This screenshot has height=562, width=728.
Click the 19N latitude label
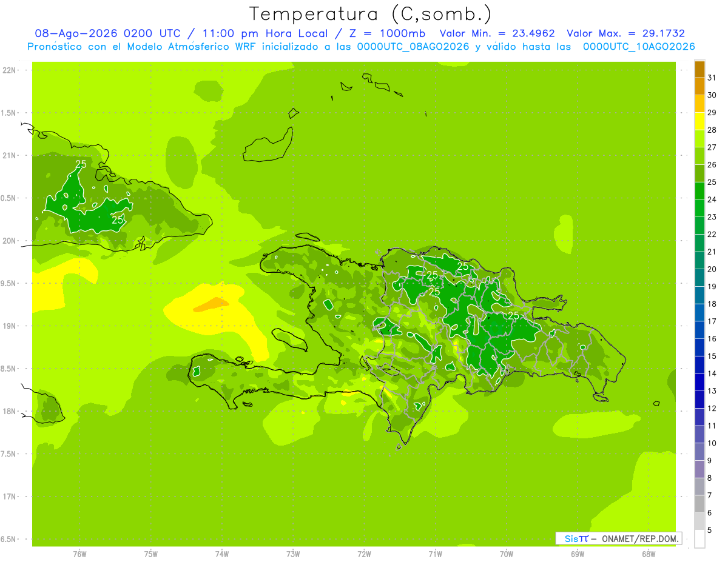click(x=9, y=326)
